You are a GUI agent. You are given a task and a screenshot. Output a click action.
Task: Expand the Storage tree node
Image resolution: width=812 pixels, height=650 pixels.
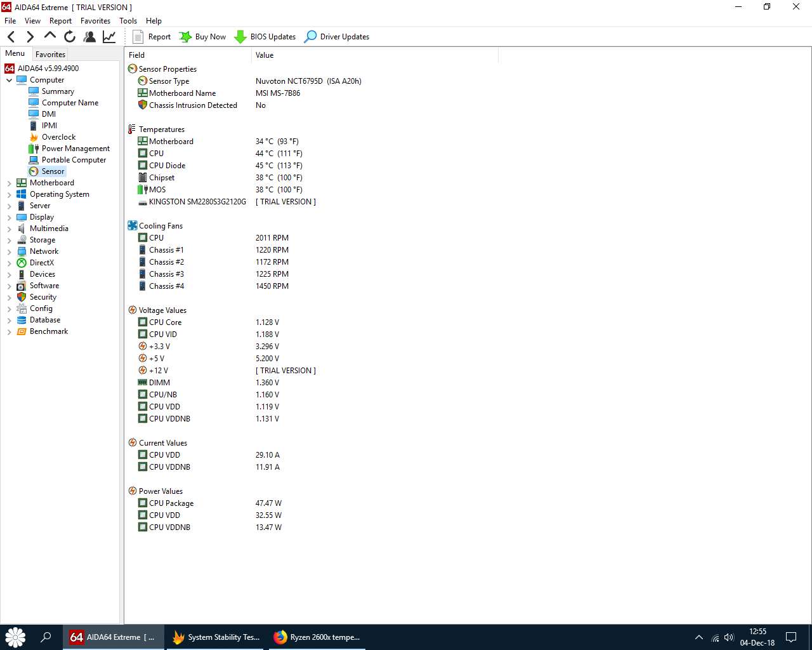(x=9, y=241)
